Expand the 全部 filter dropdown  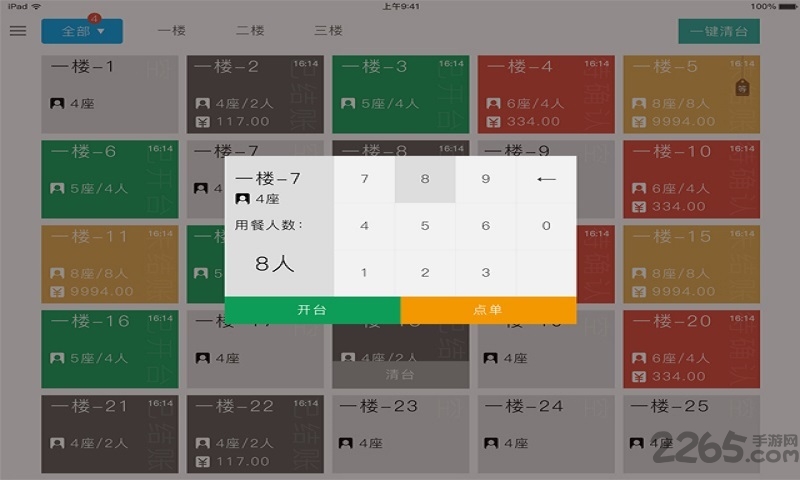pyautogui.click(x=82, y=31)
